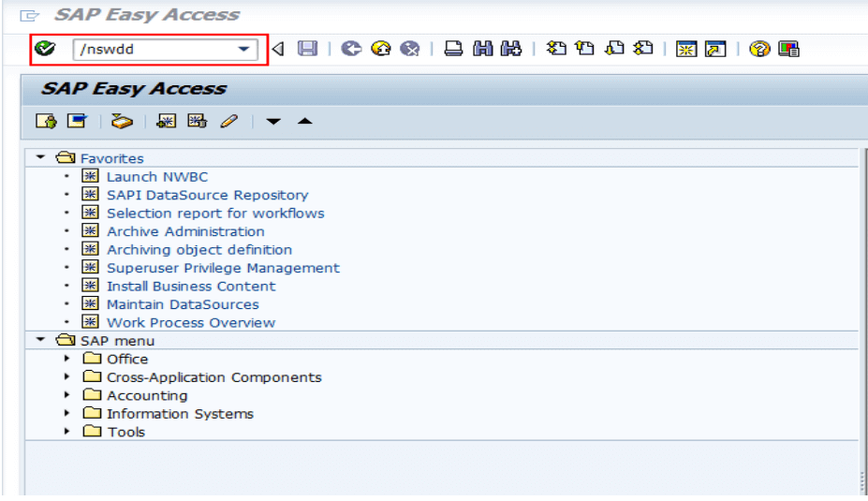Click the Find Next binoculars icon
This screenshot has width=868, height=501.
511,49
